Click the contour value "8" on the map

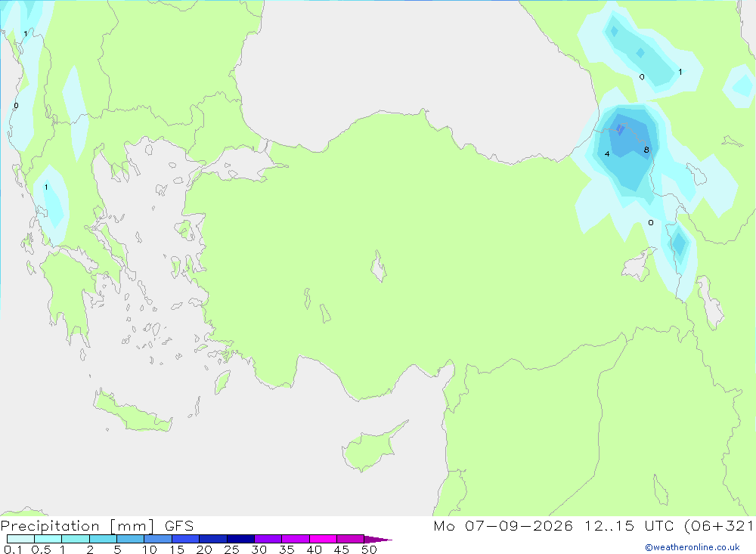[646, 150]
